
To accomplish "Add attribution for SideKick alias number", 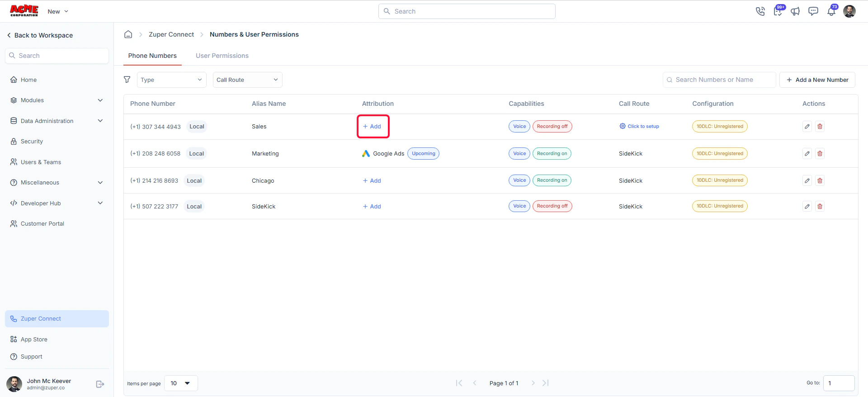I will pos(372,207).
